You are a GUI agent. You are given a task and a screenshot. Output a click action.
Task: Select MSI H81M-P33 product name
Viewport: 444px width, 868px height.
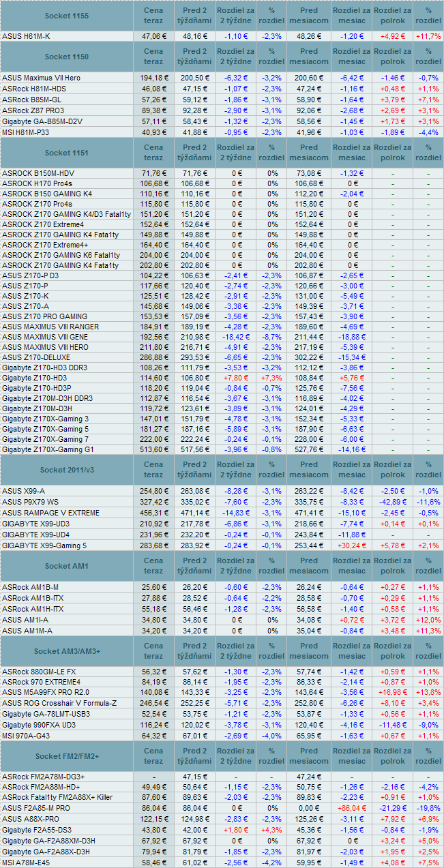click(x=27, y=132)
